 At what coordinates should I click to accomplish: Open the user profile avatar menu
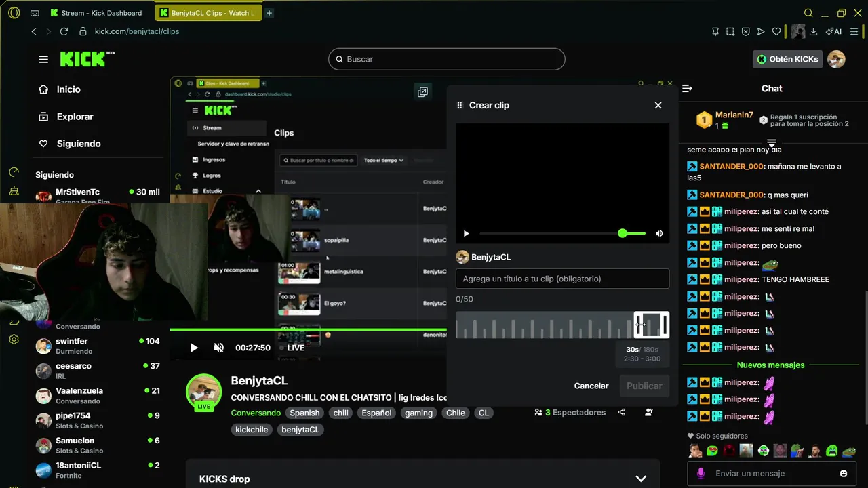[836, 59]
